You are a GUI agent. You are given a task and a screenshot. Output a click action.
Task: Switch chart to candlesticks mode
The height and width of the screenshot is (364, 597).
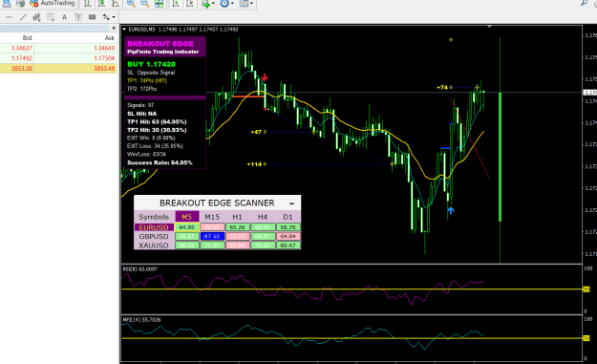click(101, 4)
